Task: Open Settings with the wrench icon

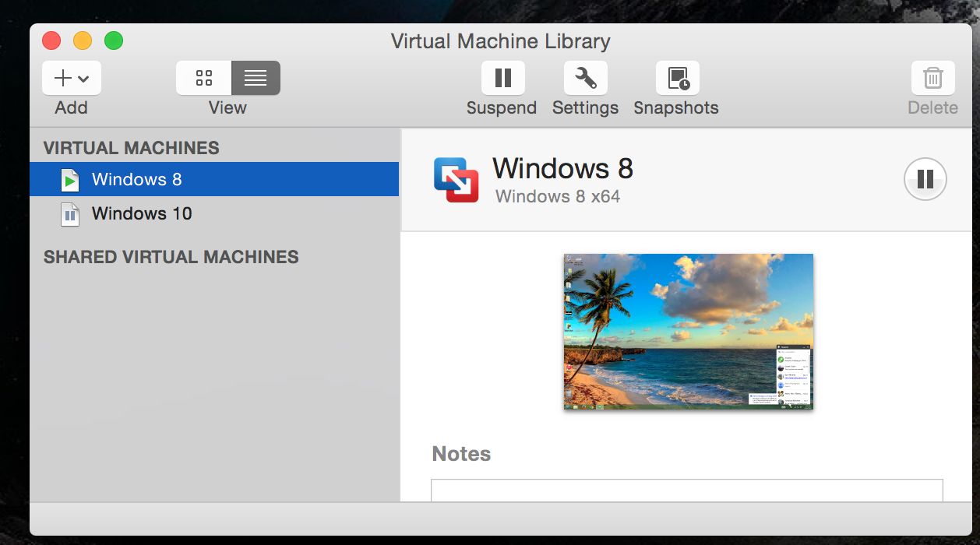Action: 585,78
